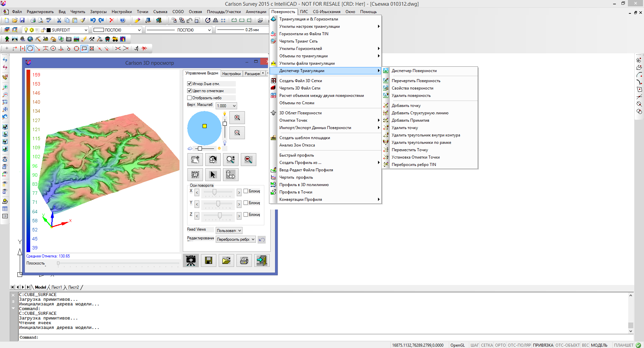Open the ПОСЛОЮ color dropdown
This screenshot has height=348, width=644.
click(x=139, y=30)
